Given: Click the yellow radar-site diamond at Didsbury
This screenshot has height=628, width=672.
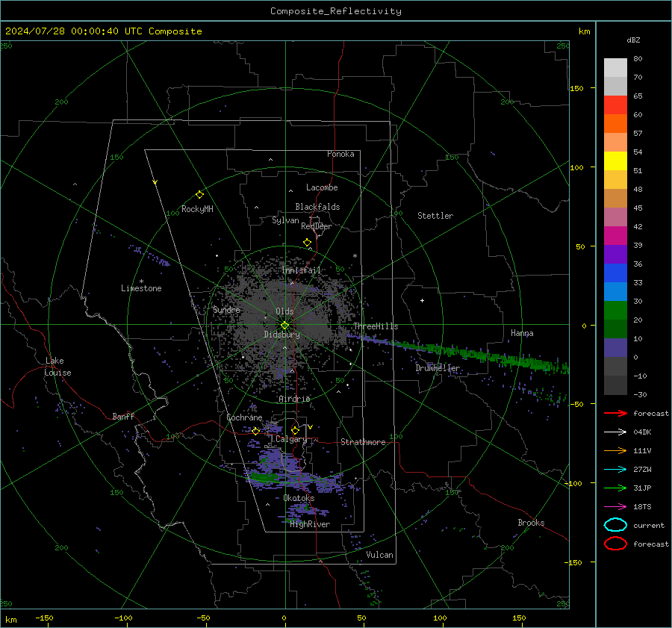Looking at the screenshot, I should [x=284, y=326].
